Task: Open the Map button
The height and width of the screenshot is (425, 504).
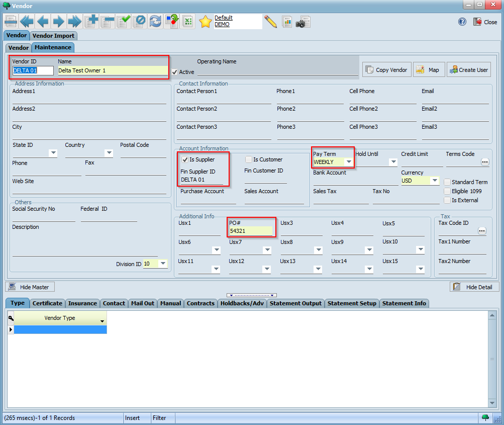Action: click(429, 69)
